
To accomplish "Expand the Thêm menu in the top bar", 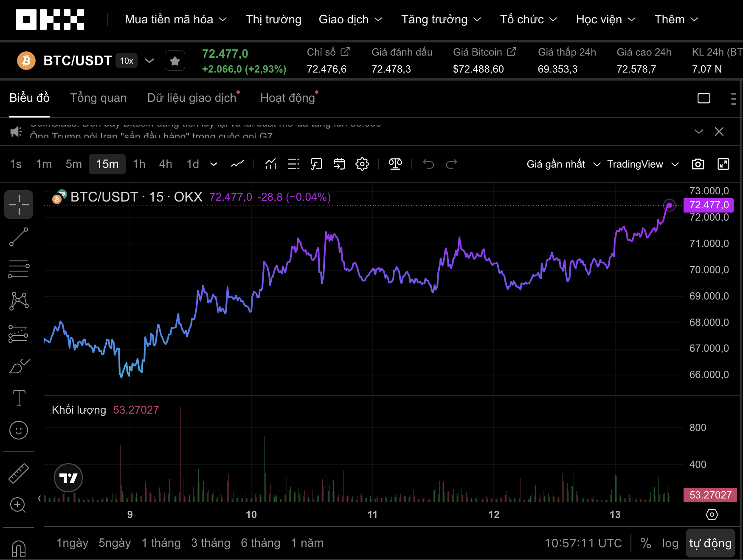I will [675, 19].
